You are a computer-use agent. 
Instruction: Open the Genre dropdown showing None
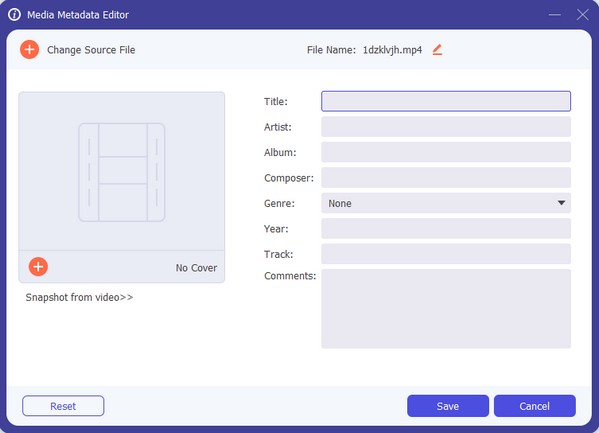tap(446, 203)
